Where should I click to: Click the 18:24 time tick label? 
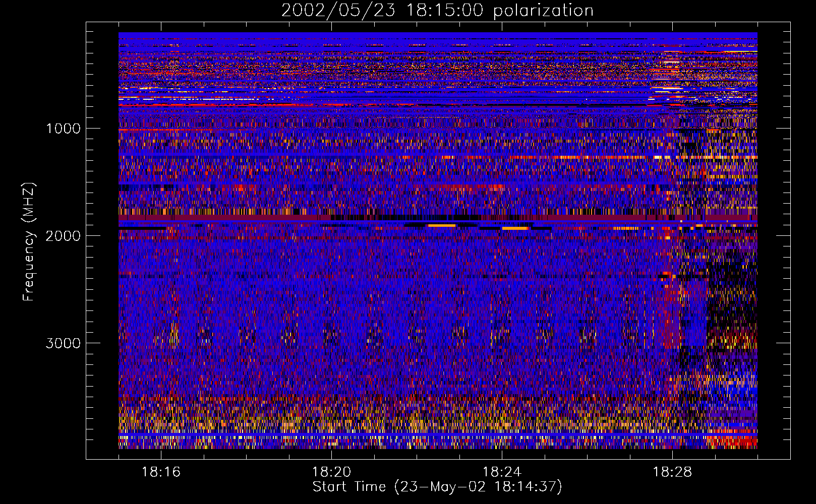pyautogui.click(x=502, y=472)
